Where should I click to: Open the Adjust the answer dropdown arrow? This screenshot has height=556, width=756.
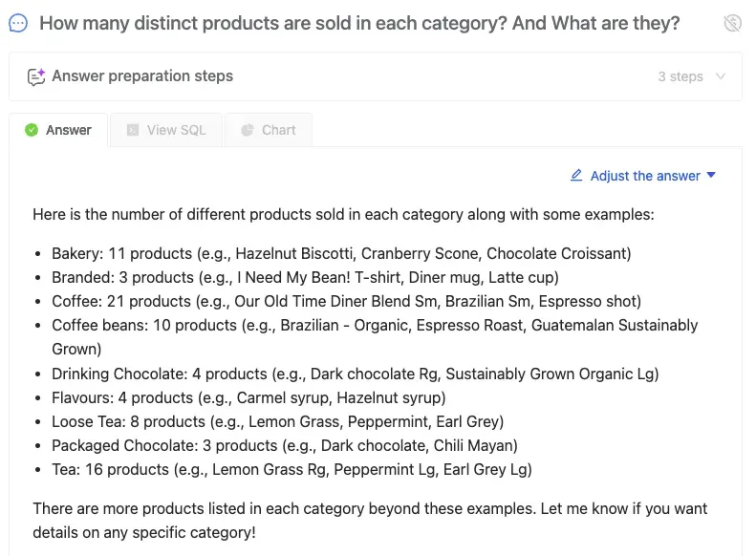pos(710,176)
